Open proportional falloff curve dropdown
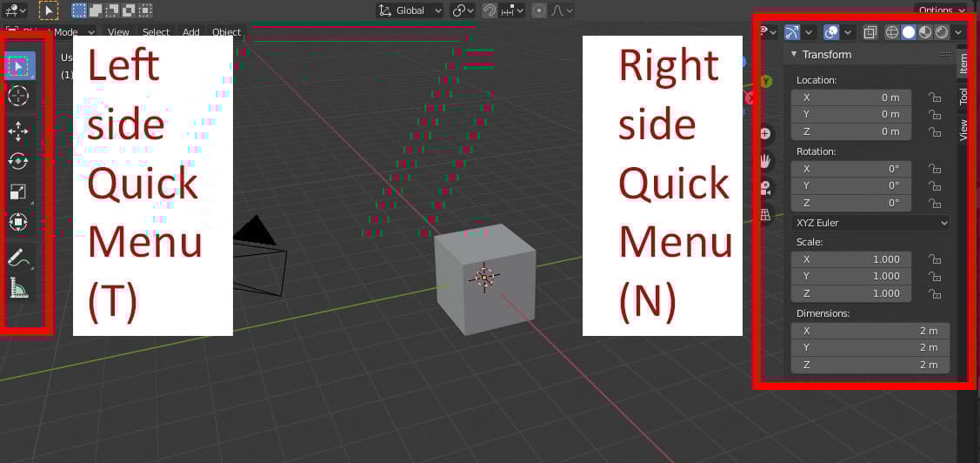Screen dimensions: 980x463 [x=561, y=10]
